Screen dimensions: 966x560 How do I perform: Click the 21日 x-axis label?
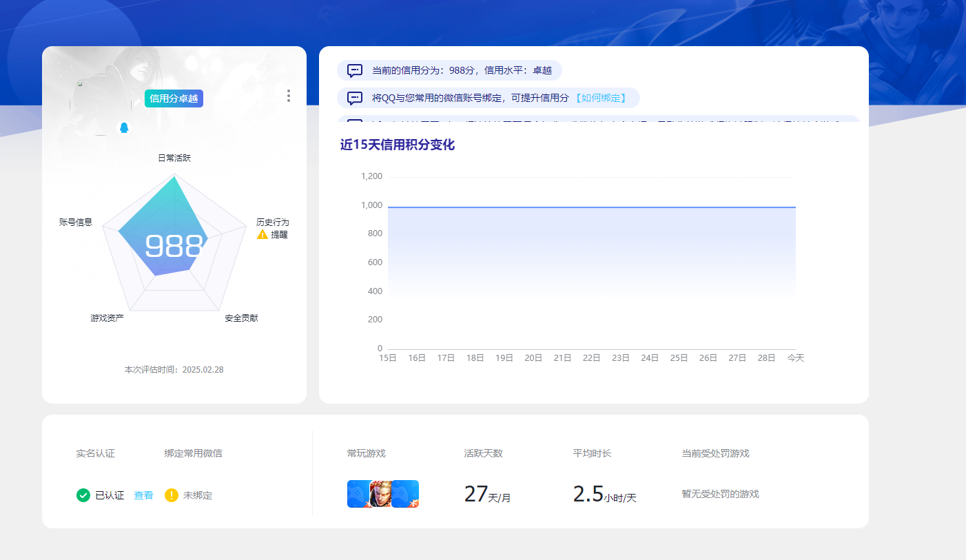point(563,358)
